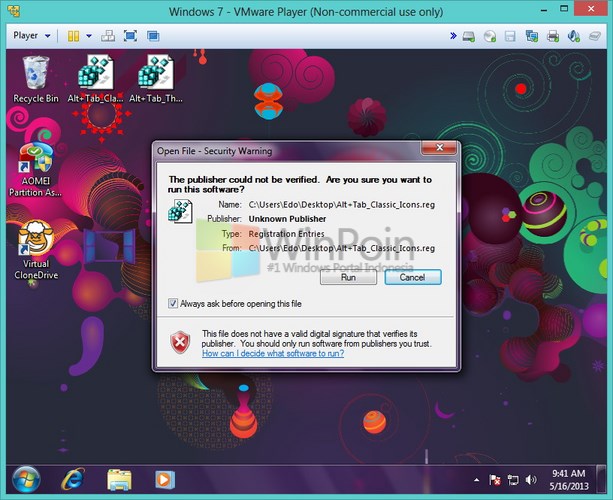Open 'How can I decide what software to run?' link
Image resolution: width=613 pixels, height=500 pixels.
tap(273, 353)
